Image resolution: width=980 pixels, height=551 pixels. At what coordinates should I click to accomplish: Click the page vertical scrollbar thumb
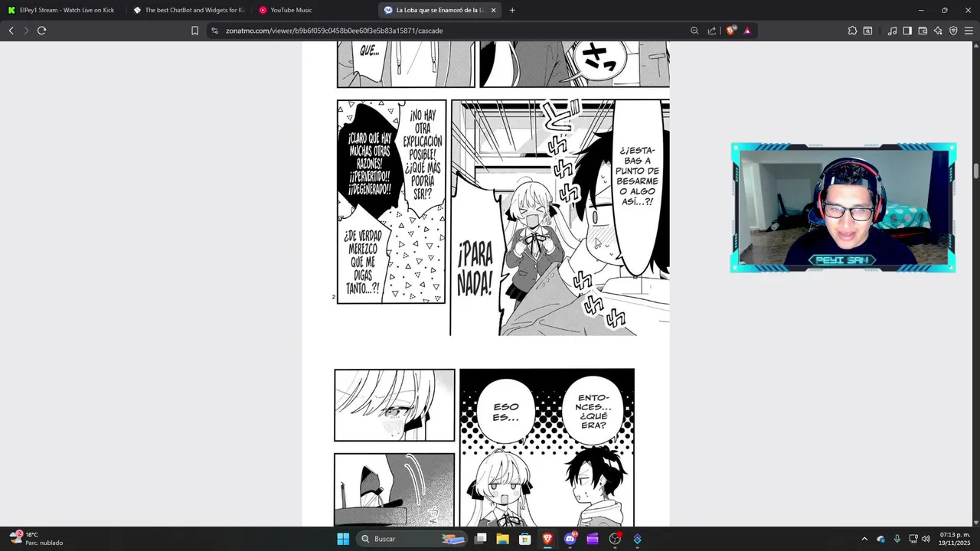coord(976,171)
